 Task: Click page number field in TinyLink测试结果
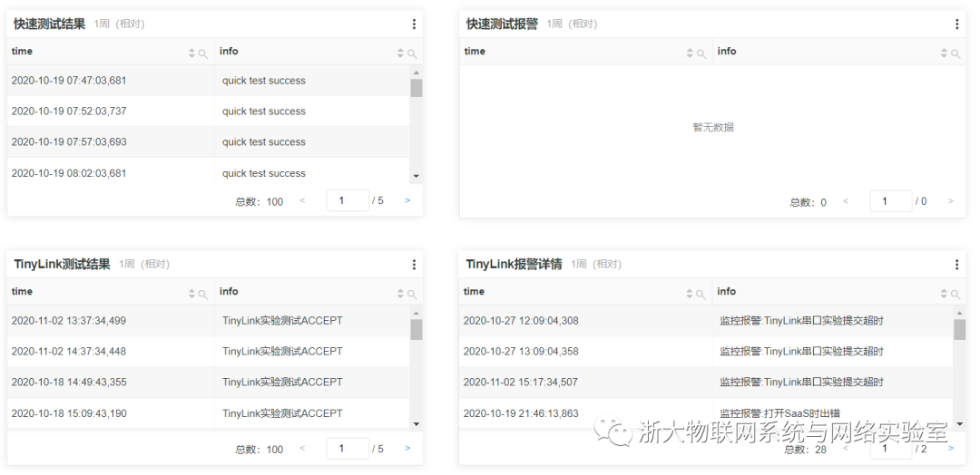coord(348,448)
